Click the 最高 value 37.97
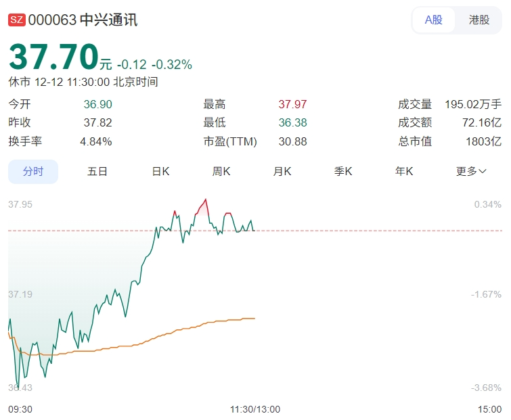The width and height of the screenshot is (511, 420). pos(292,104)
